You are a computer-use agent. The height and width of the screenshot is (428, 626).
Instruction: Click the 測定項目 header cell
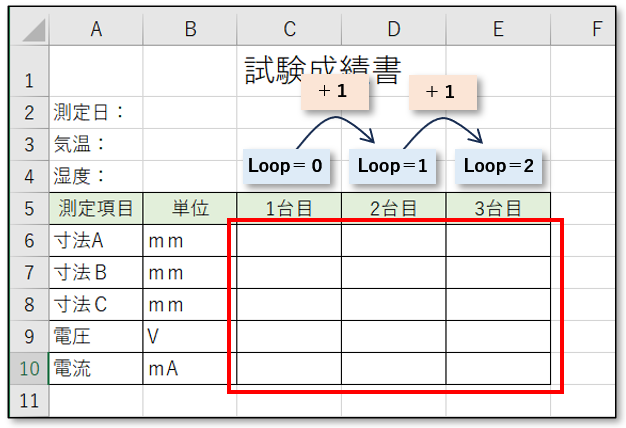pos(96,209)
